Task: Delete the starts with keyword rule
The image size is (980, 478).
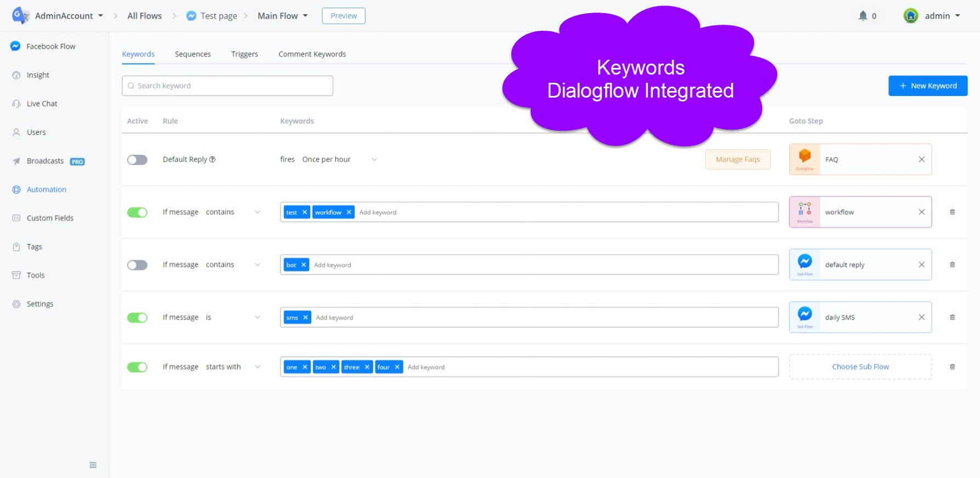Action: (952, 367)
